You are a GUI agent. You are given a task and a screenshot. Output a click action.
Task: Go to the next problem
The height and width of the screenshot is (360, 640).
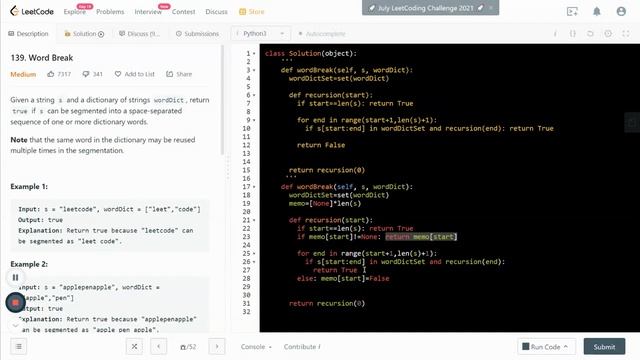[x=217, y=347]
